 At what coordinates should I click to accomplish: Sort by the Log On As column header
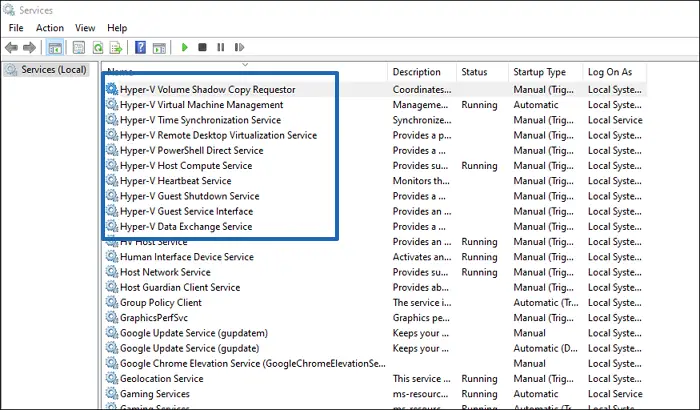610,72
